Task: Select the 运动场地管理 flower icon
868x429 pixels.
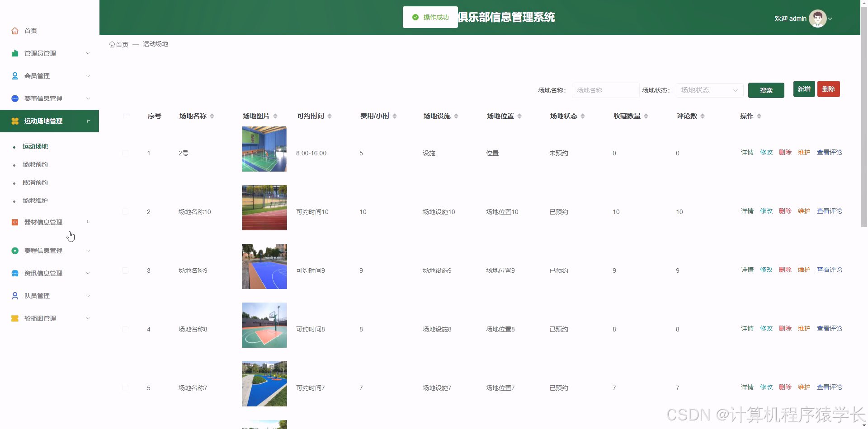Action: point(14,121)
